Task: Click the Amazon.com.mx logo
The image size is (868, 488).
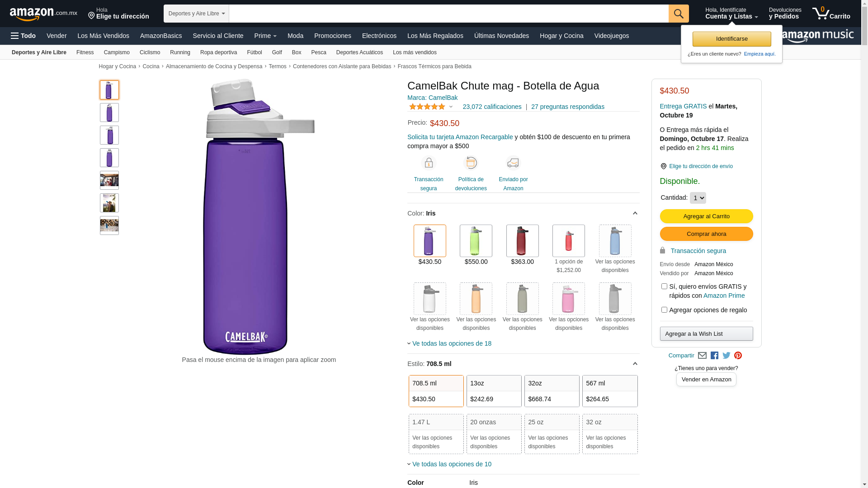Action: (x=43, y=14)
